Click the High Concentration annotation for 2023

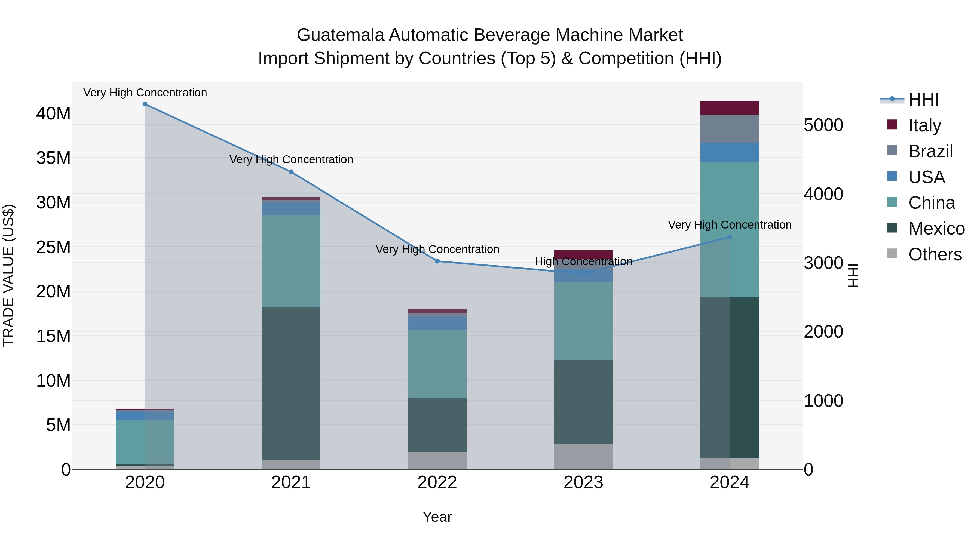[x=584, y=261]
